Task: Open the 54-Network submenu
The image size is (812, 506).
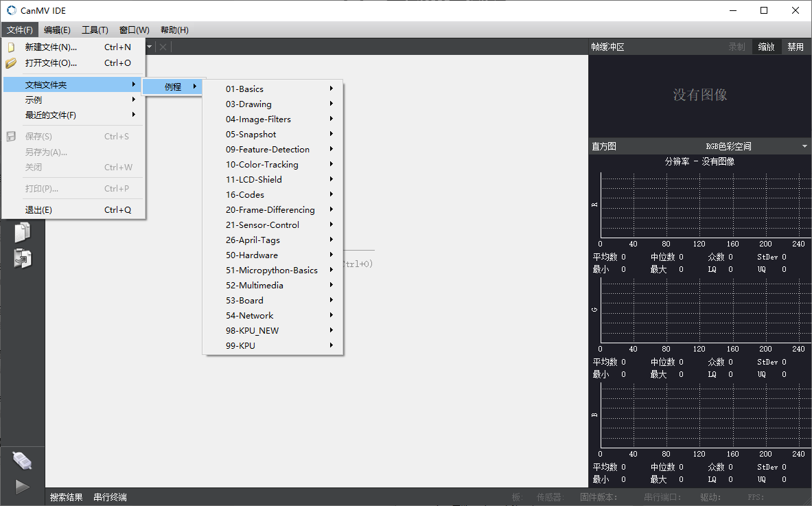Action: click(273, 315)
